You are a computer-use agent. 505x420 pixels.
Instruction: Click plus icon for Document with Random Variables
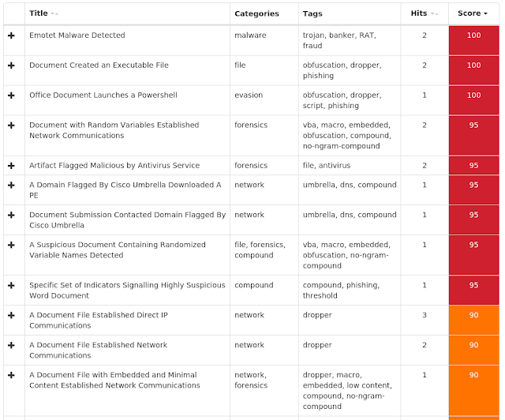(x=11, y=126)
